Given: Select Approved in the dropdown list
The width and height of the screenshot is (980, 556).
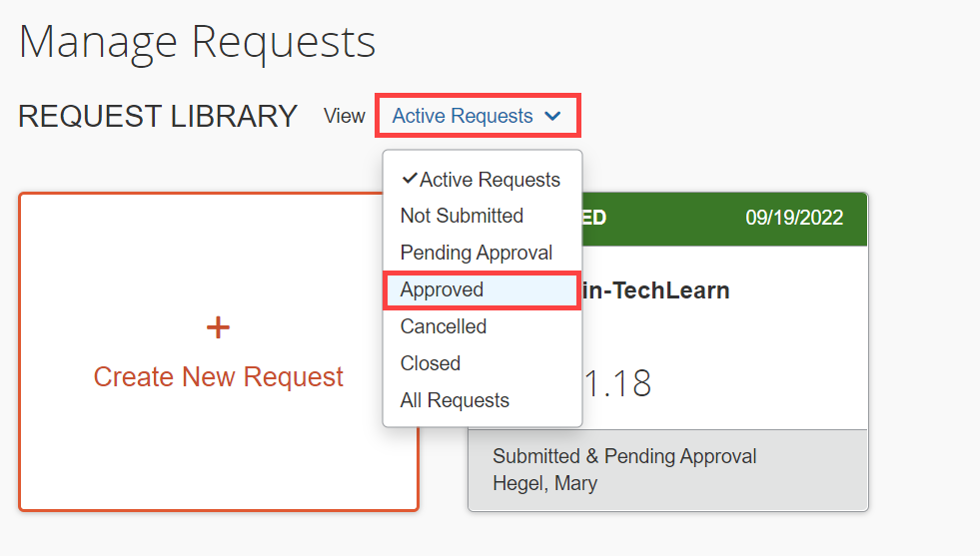Looking at the screenshot, I should (442, 289).
